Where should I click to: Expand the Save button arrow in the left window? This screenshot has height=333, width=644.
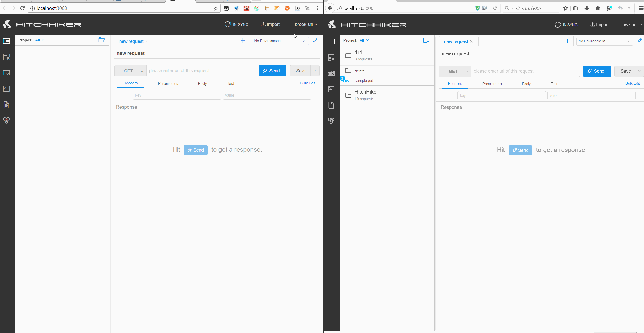(x=315, y=71)
